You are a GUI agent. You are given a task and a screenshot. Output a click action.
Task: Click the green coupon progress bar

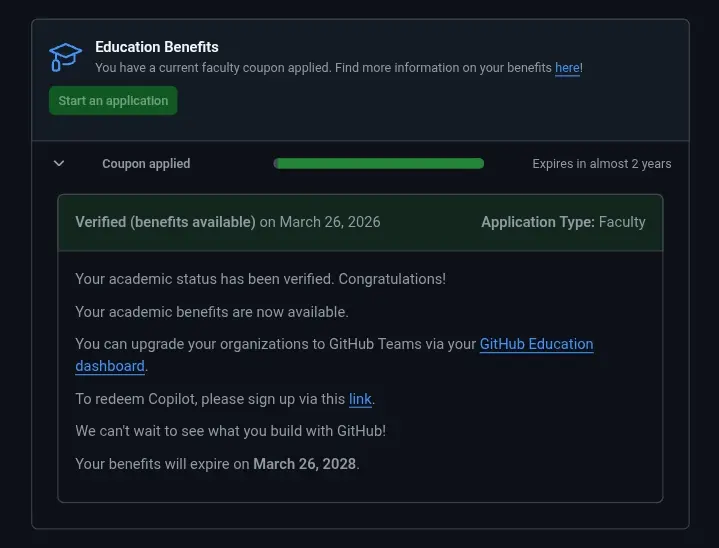tap(379, 163)
